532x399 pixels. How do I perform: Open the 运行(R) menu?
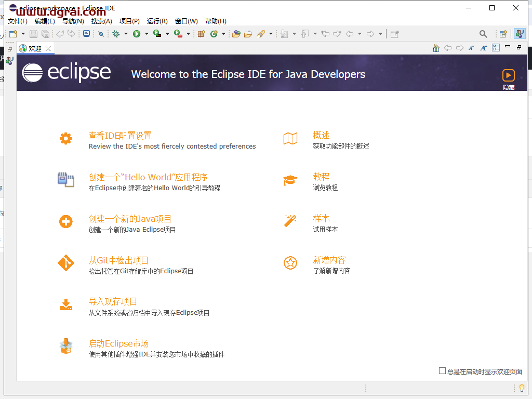point(157,21)
